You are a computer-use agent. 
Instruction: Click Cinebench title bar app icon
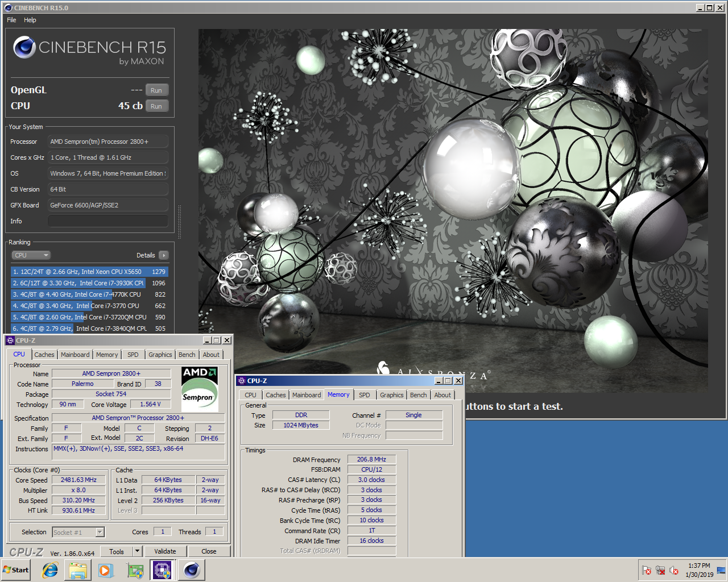pos(8,7)
